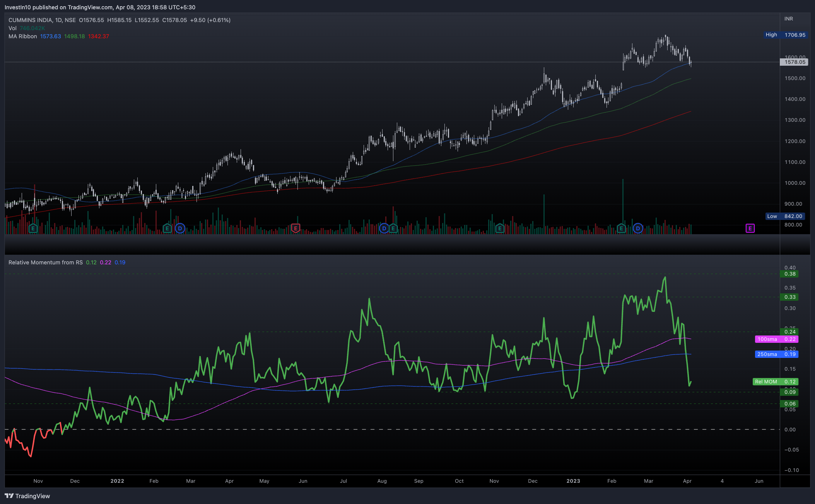Click the green E earnings marker in November 2022
The height and width of the screenshot is (504, 815).
(499, 228)
